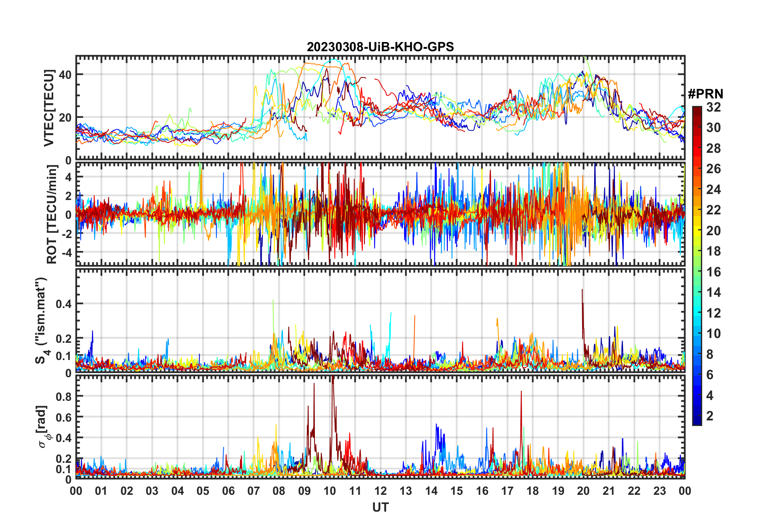
Task: Click x-axis tick label 17
Action: (x=507, y=491)
